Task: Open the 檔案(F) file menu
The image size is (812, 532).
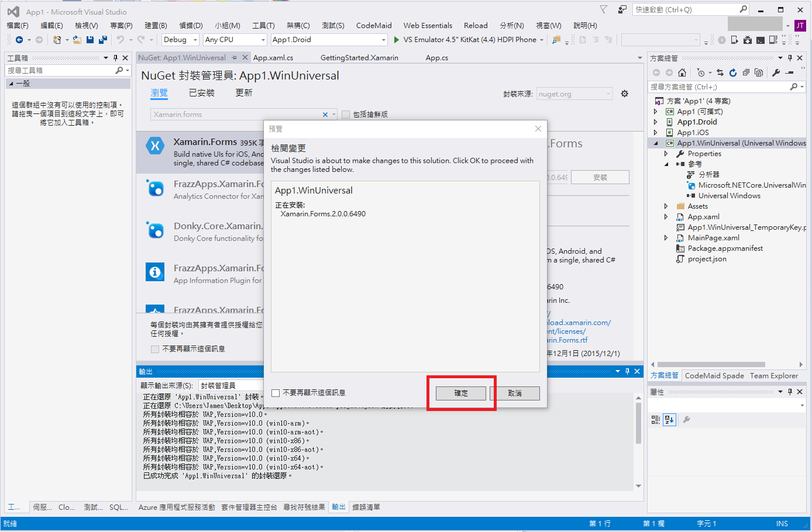Action: tap(18, 25)
